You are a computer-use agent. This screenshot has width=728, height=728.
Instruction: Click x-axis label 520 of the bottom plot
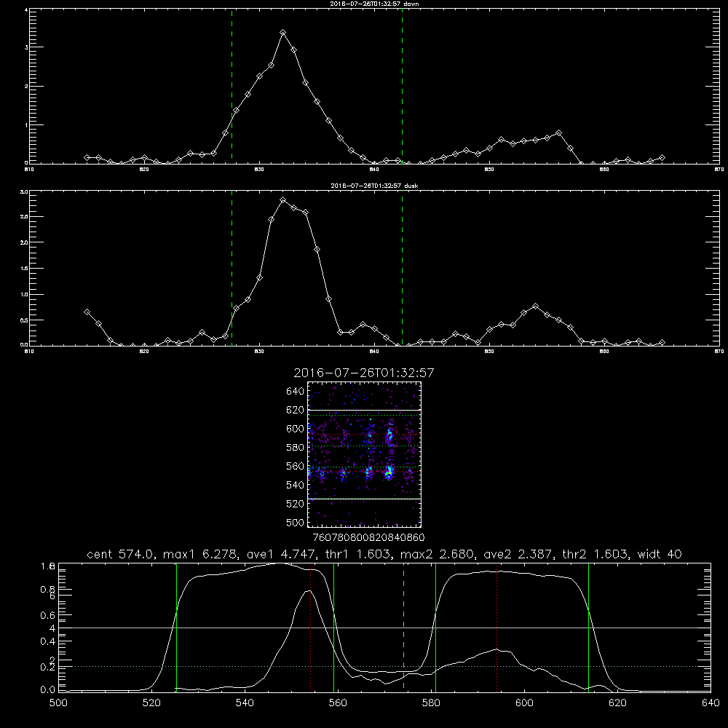[151, 703]
